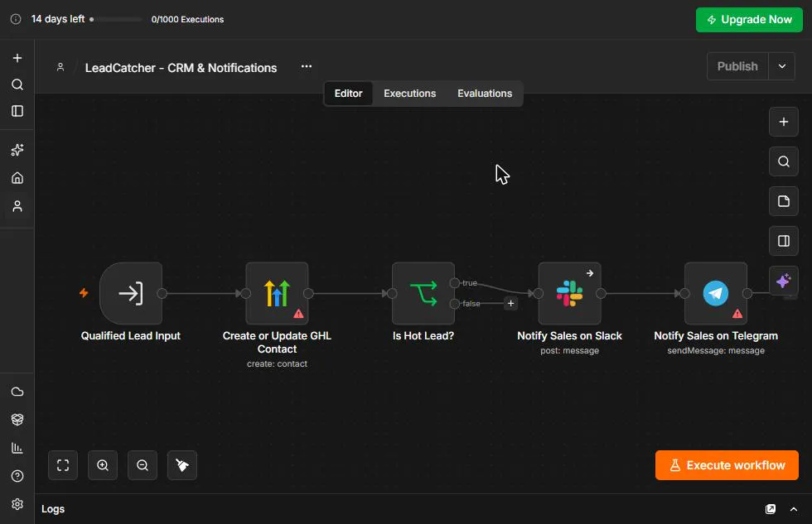
Task: Open the Publish dropdown arrow
Action: 782,66
